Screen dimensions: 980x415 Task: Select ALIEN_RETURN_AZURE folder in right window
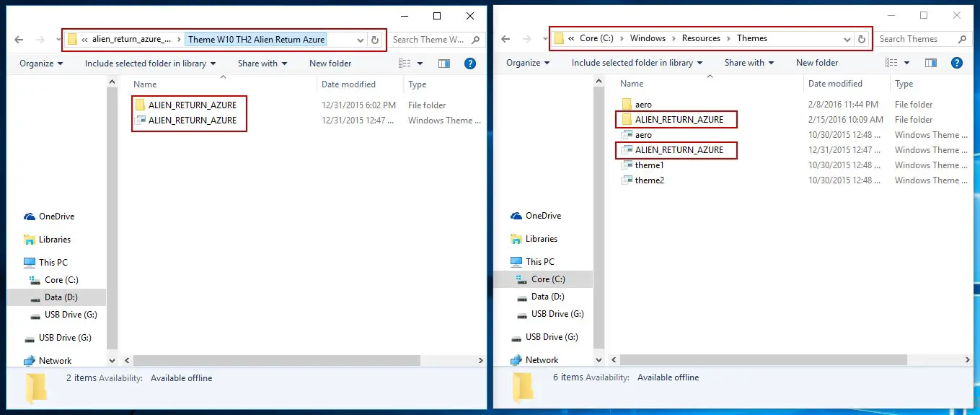(x=671, y=120)
